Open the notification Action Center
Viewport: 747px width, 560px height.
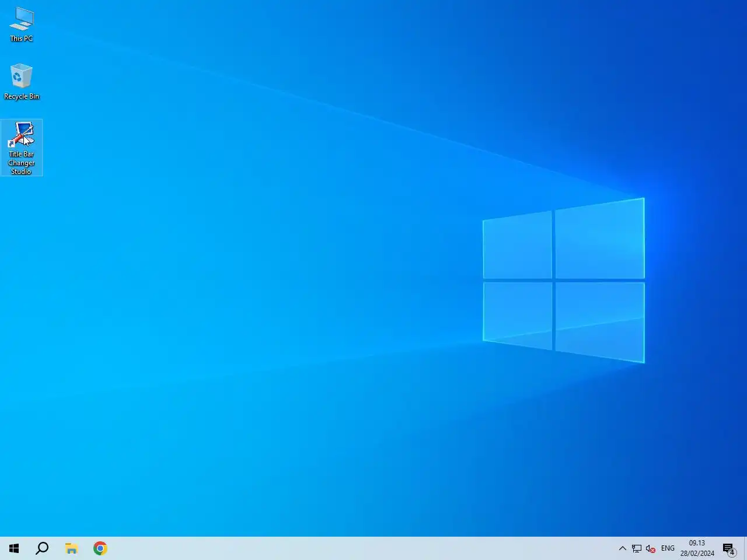(x=729, y=548)
